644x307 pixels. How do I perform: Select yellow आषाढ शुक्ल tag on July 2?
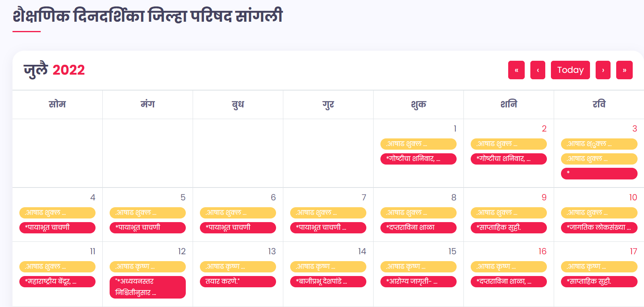pos(509,144)
